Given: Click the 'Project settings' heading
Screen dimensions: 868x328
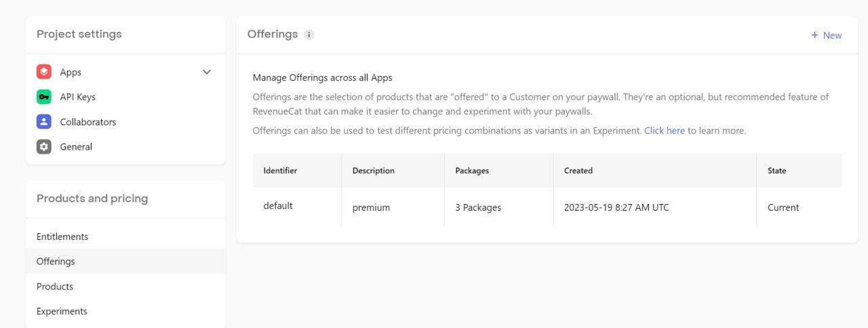Looking at the screenshot, I should click(79, 34).
